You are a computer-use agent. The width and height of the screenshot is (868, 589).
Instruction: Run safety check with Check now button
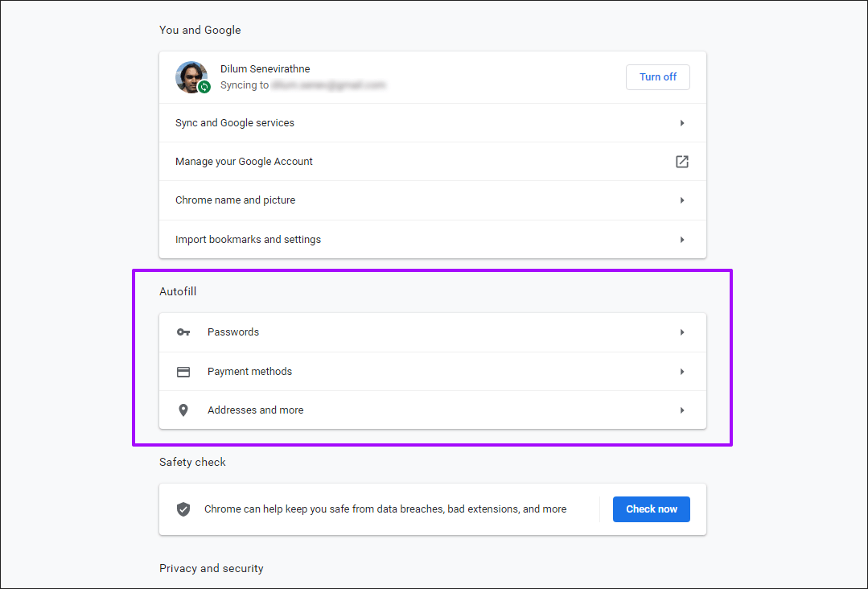pyautogui.click(x=651, y=509)
